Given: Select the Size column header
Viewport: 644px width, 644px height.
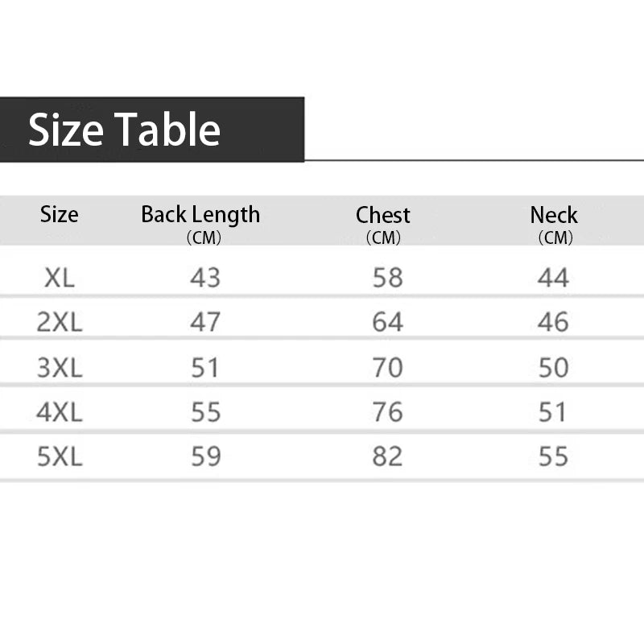Looking at the screenshot, I should coord(60,215).
